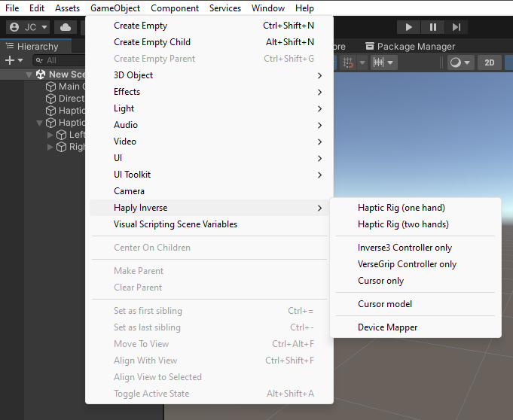Image resolution: width=513 pixels, height=420 pixels.
Task: Create Haptic Rig (one hand)
Action: point(416,208)
